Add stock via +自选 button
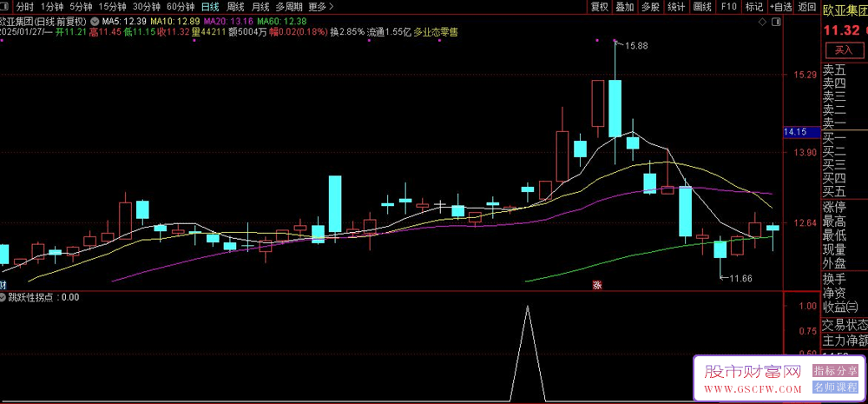868x404 pixels. click(x=780, y=7)
